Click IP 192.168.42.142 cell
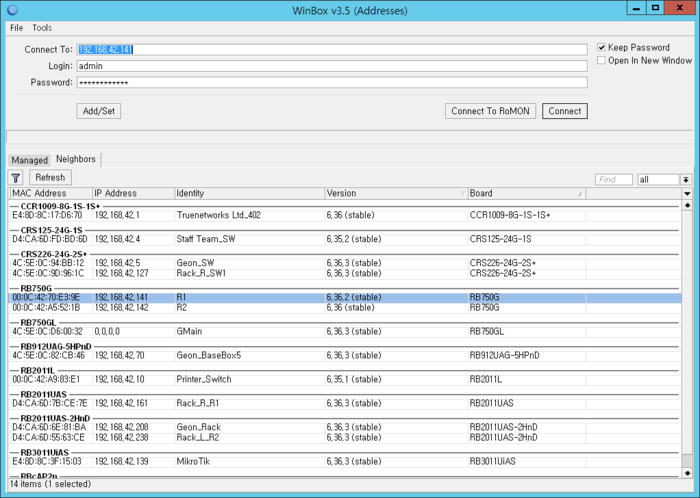This screenshot has height=498, width=700. coord(121,307)
